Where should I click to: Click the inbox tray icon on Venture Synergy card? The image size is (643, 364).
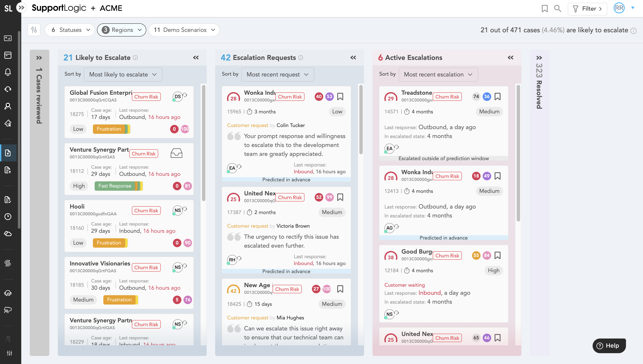[176, 153]
